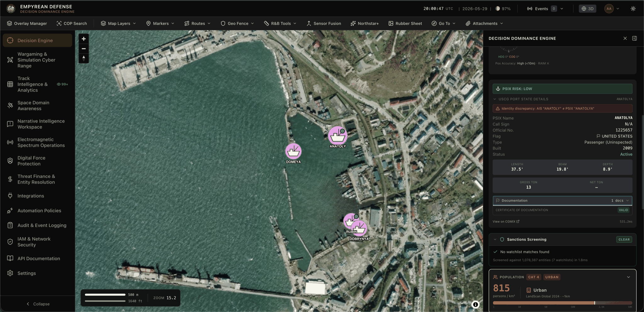
Task: Select the RUBIN vessel marker
Action: click(x=349, y=221)
